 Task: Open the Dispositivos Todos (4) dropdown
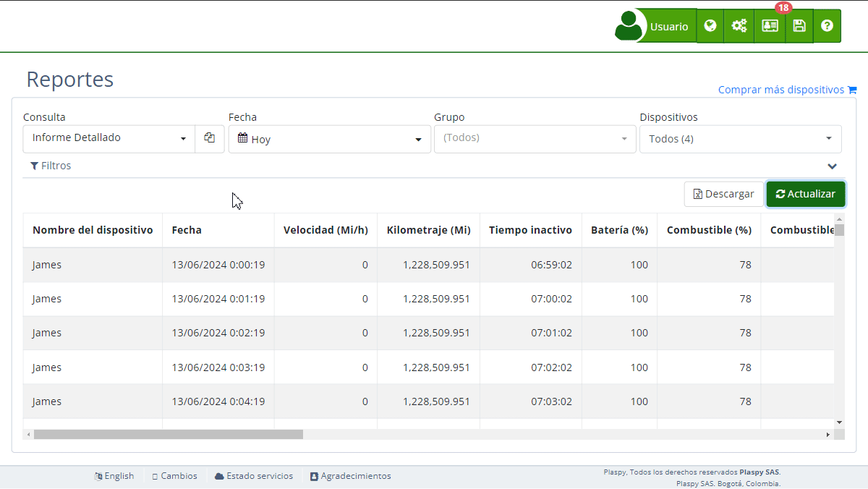point(740,139)
